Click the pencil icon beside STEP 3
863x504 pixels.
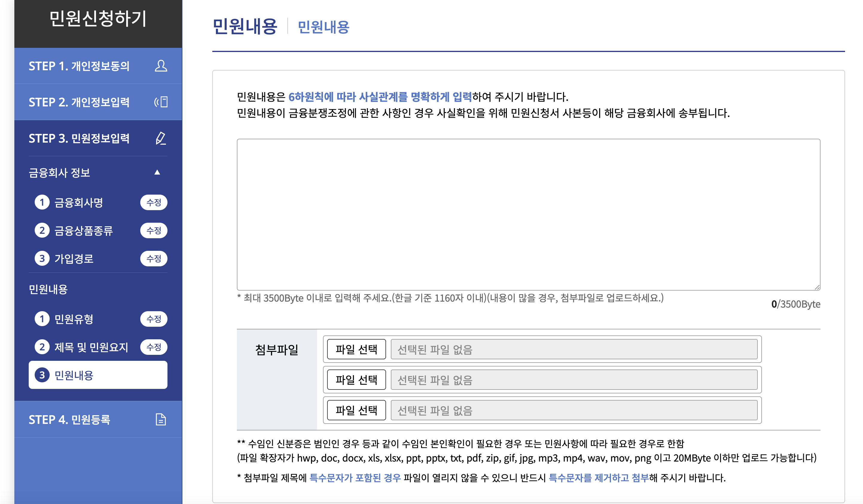point(161,138)
